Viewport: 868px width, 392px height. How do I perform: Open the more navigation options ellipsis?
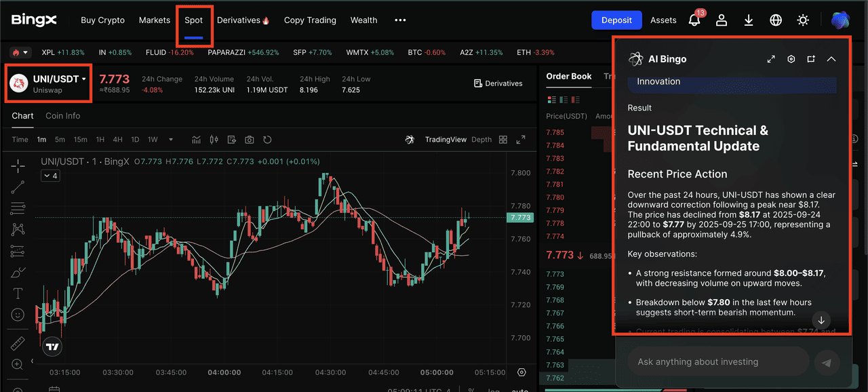point(400,20)
